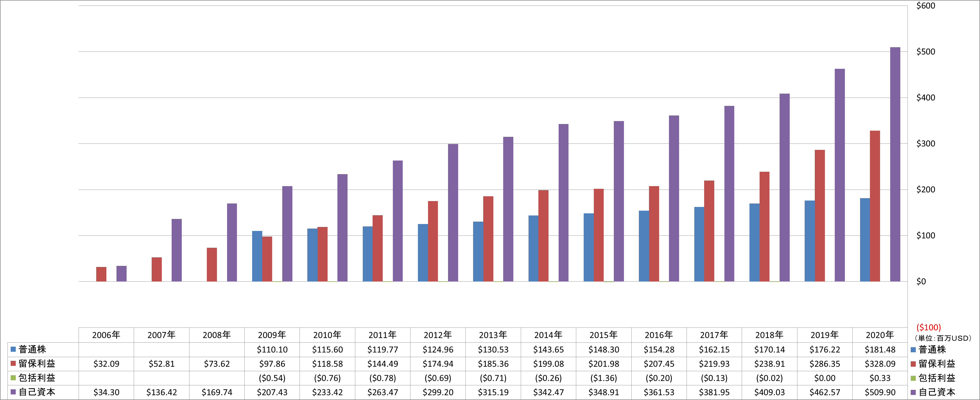Click the $32.09 留保利益 cell

[106, 364]
